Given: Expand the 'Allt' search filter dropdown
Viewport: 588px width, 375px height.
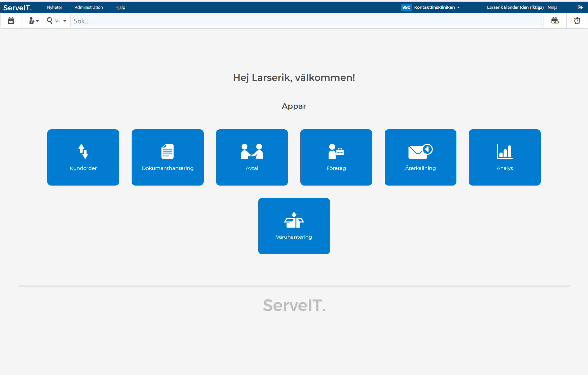Looking at the screenshot, I should [57, 21].
